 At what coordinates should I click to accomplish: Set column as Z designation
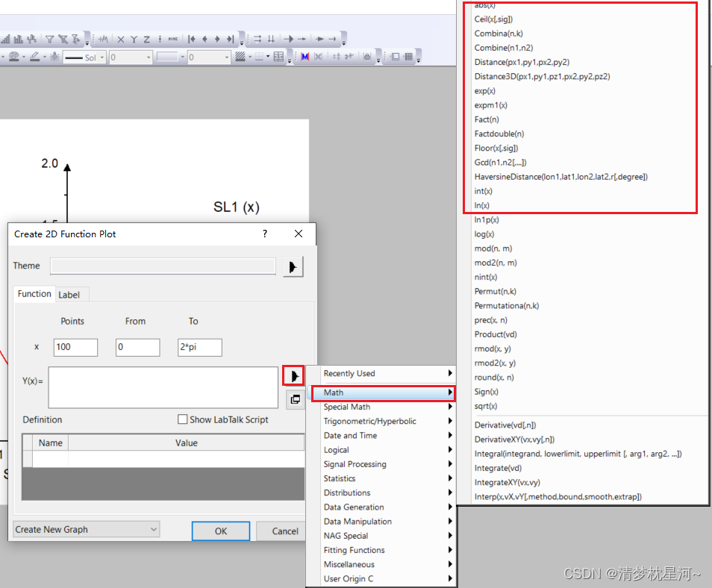(x=147, y=39)
